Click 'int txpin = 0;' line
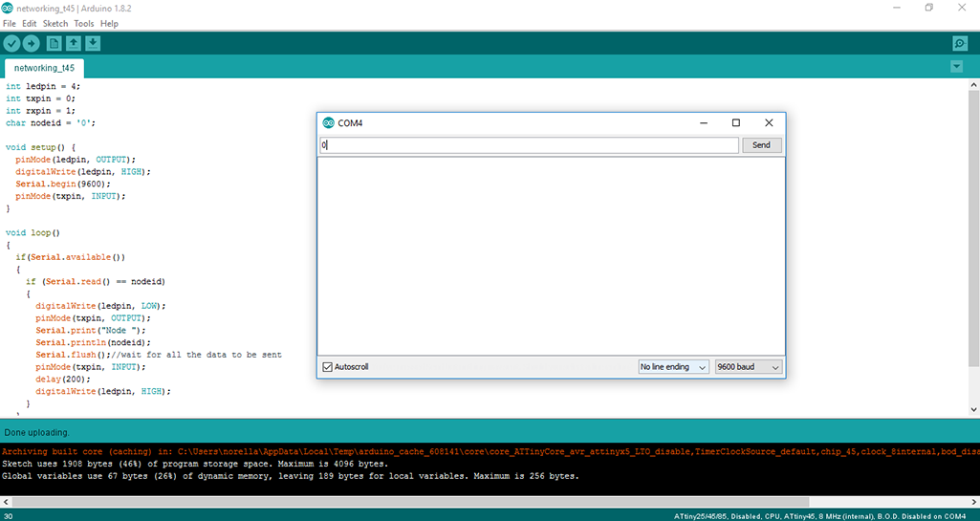The image size is (980, 521). tap(40, 98)
